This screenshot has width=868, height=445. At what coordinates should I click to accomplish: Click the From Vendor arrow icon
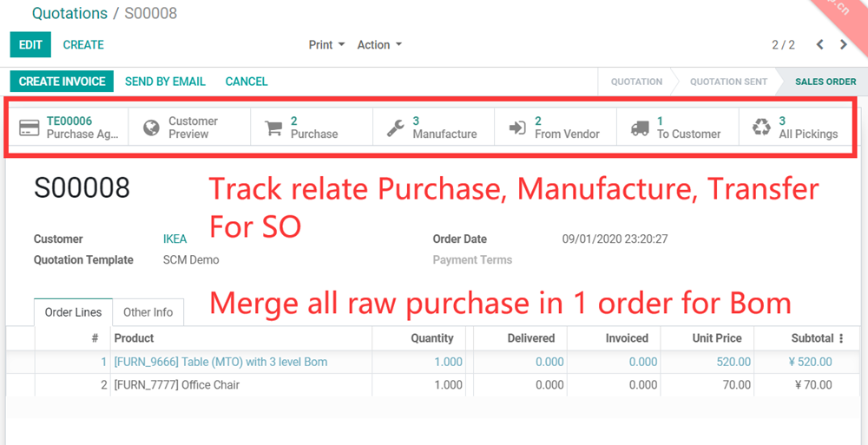517,128
